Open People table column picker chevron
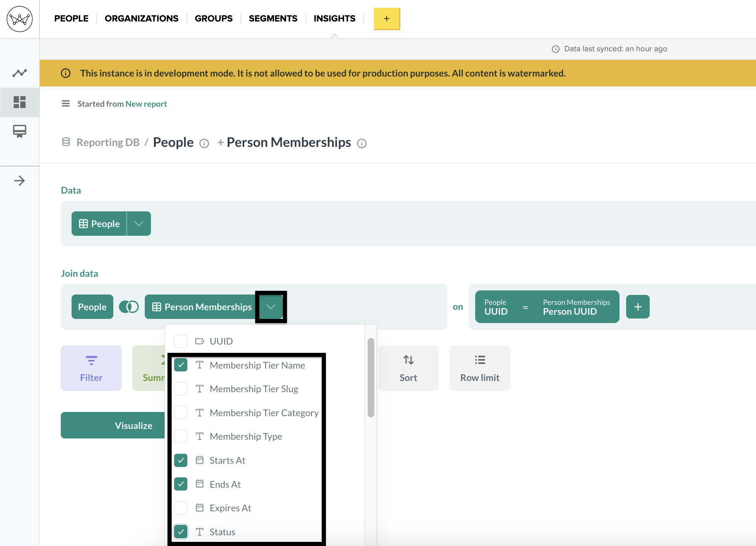756x546 pixels. tap(139, 224)
